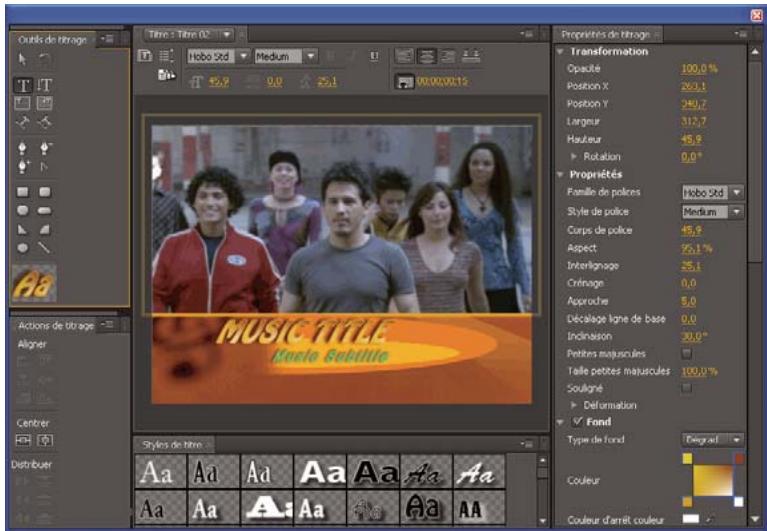Expand the Rotation property
767x531 pixels.
coord(574,156)
